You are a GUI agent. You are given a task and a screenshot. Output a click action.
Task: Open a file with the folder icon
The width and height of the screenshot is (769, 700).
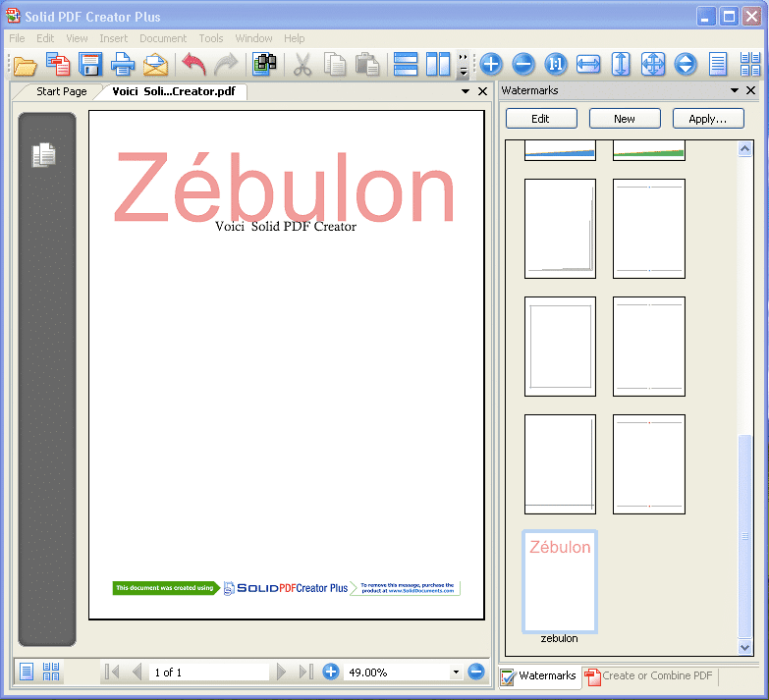tap(25, 65)
